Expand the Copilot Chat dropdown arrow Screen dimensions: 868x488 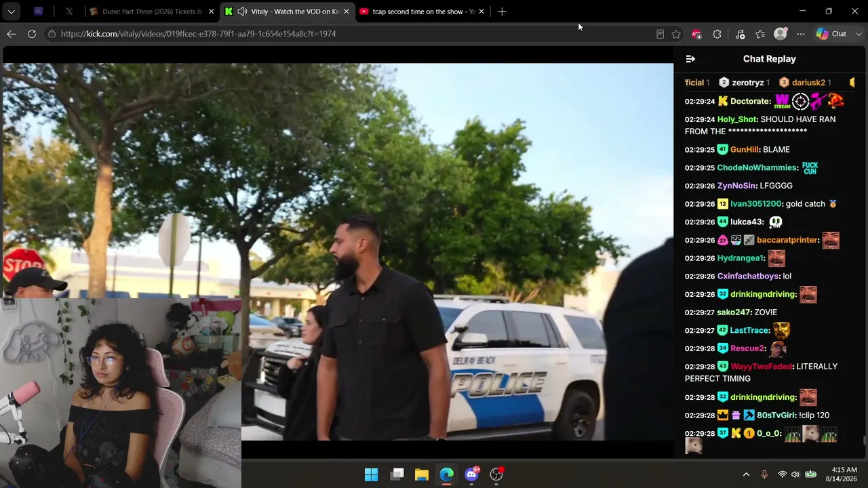859,34
